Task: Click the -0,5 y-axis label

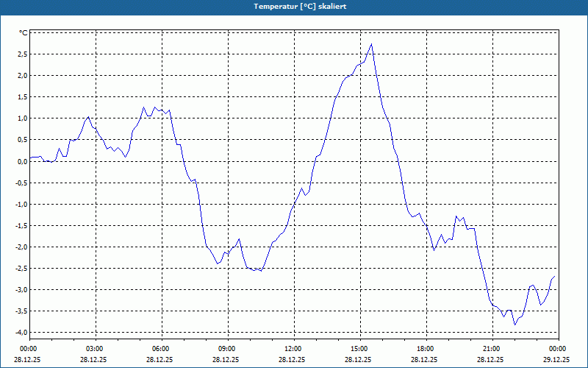Action: point(22,183)
